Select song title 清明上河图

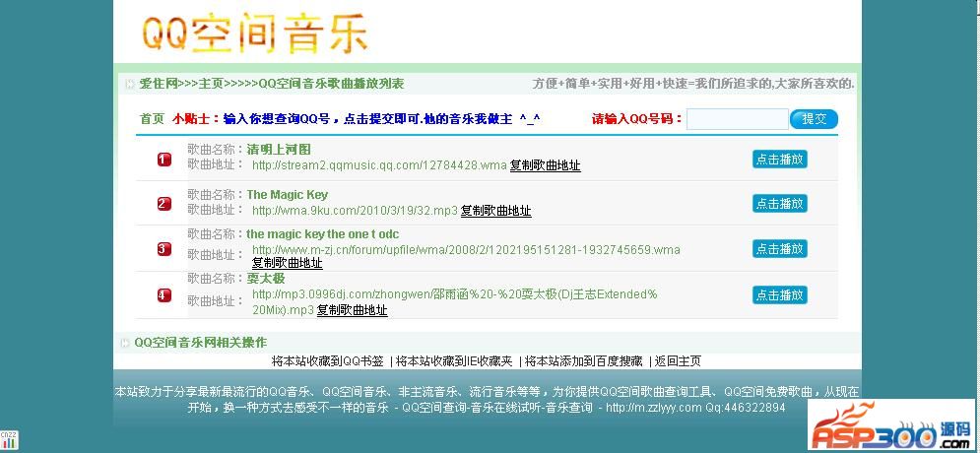click(279, 150)
